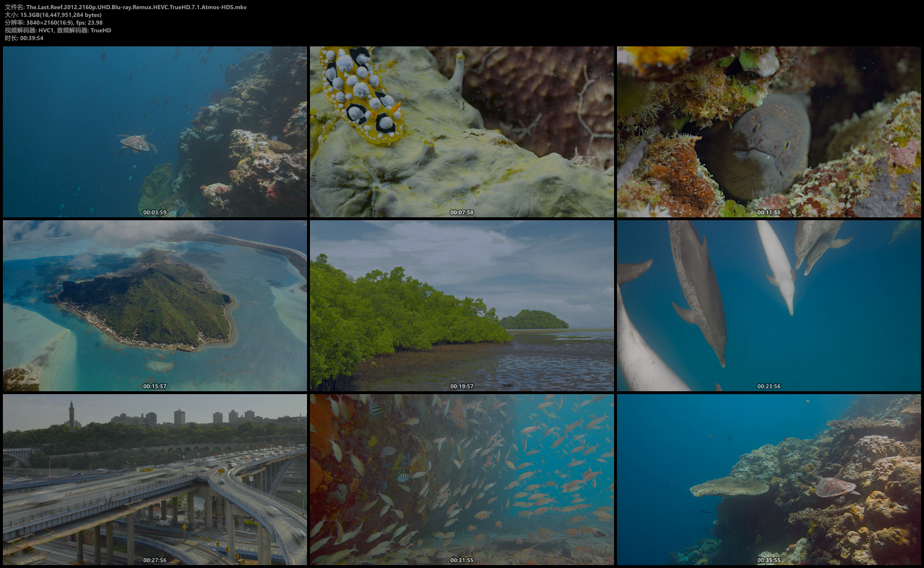924x568 pixels.
Task: Click the moray eel thumbnail
Action: (x=769, y=131)
